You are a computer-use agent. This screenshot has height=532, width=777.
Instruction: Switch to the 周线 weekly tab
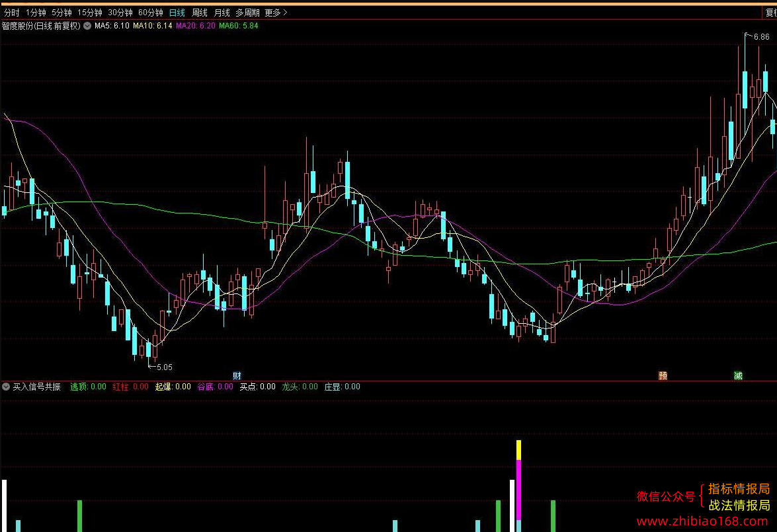click(200, 13)
